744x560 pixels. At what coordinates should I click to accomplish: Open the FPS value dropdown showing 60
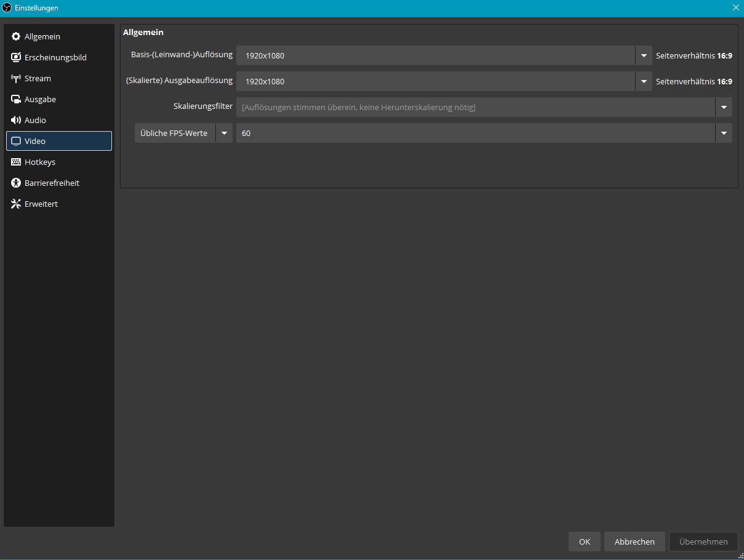[724, 133]
